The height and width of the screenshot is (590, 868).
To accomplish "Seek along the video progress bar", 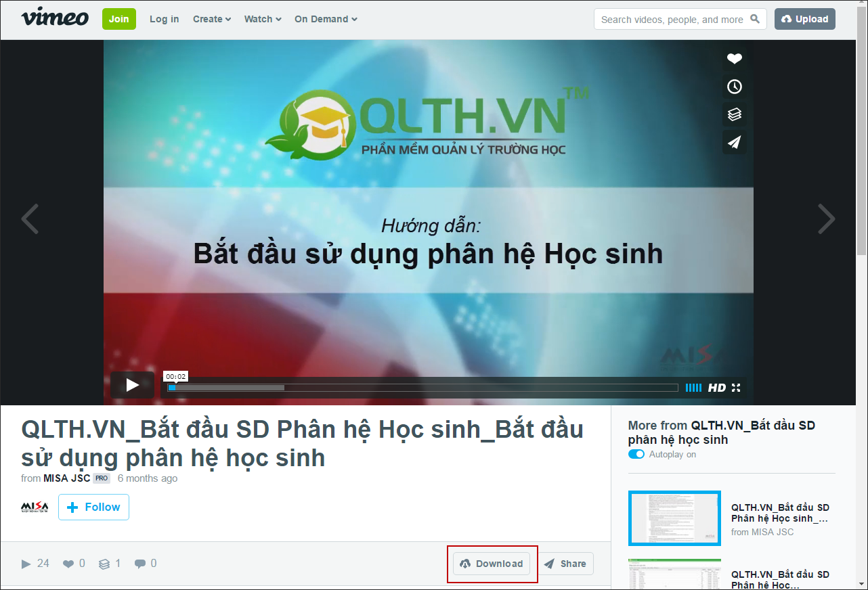I will tap(422, 388).
